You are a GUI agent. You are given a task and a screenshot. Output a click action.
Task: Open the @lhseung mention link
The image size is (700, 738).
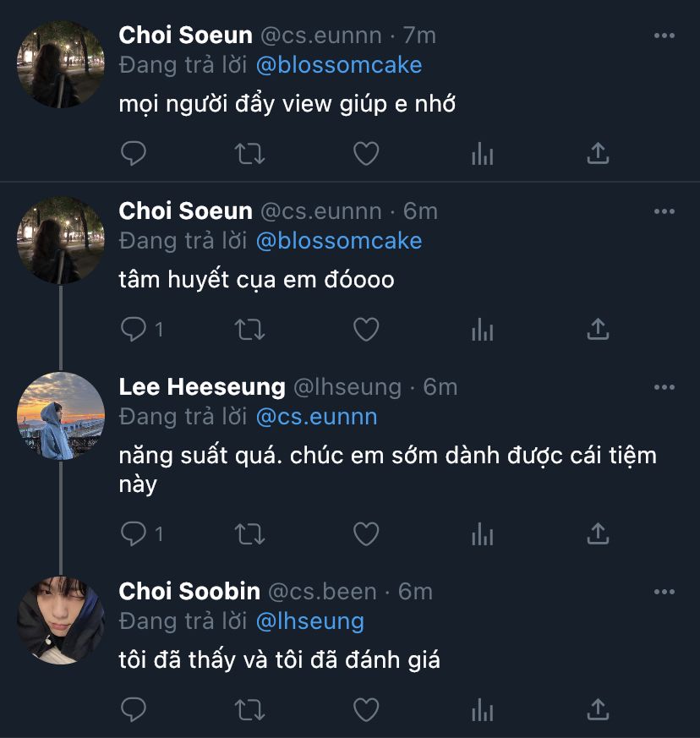coord(309,621)
